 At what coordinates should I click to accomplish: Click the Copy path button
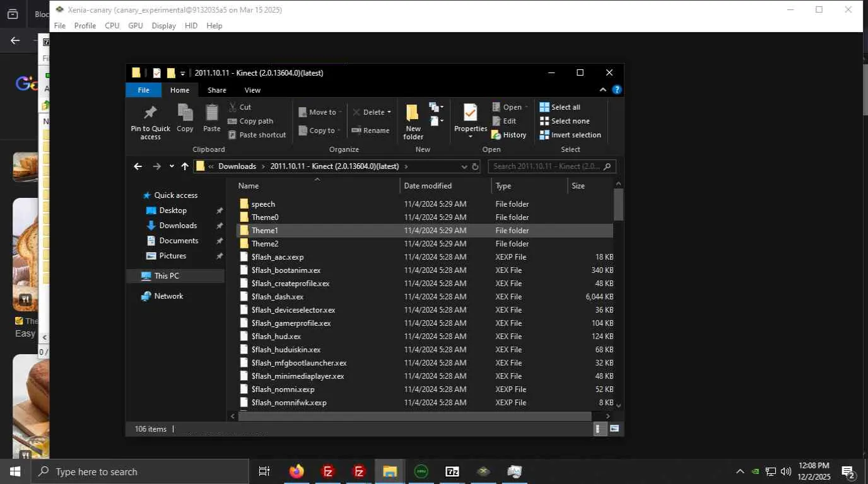coord(250,121)
